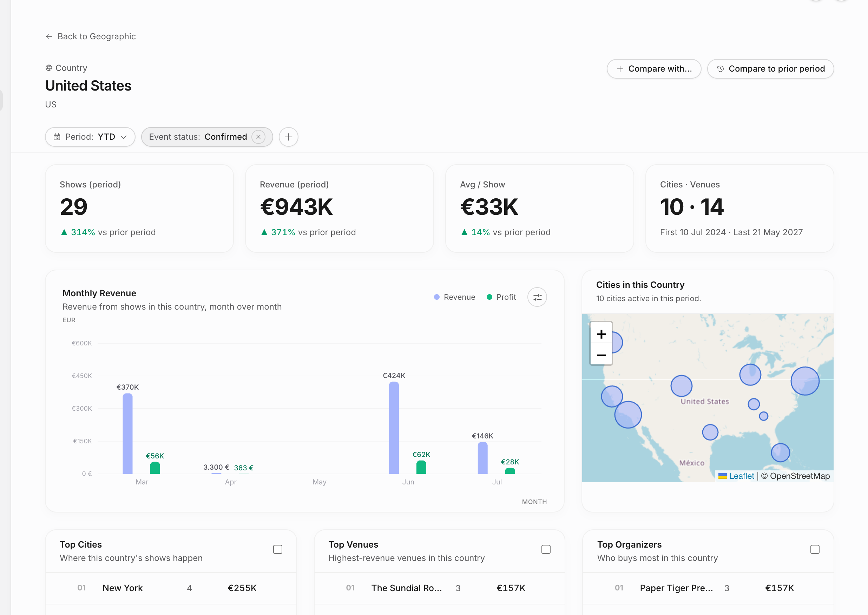Click the Revenue (period) €943K card
868x615 pixels.
[x=339, y=208]
